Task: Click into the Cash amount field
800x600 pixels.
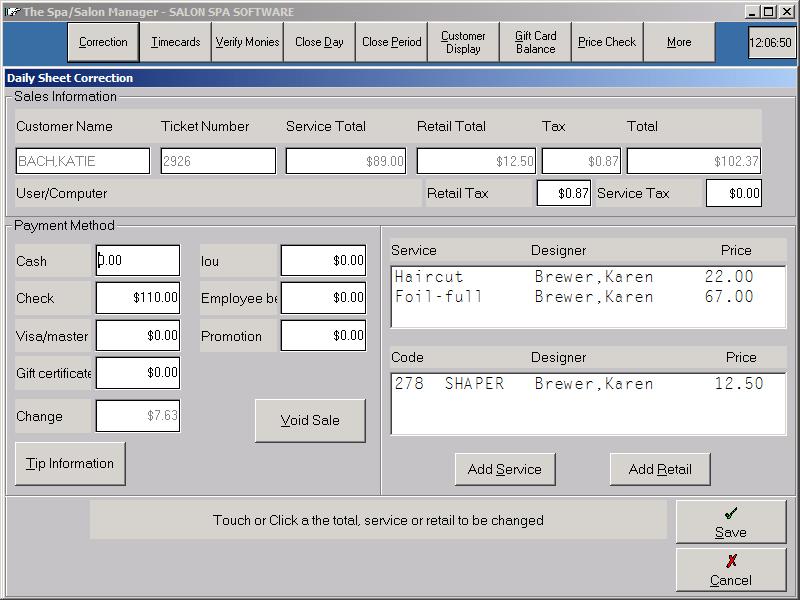Action: [x=138, y=260]
